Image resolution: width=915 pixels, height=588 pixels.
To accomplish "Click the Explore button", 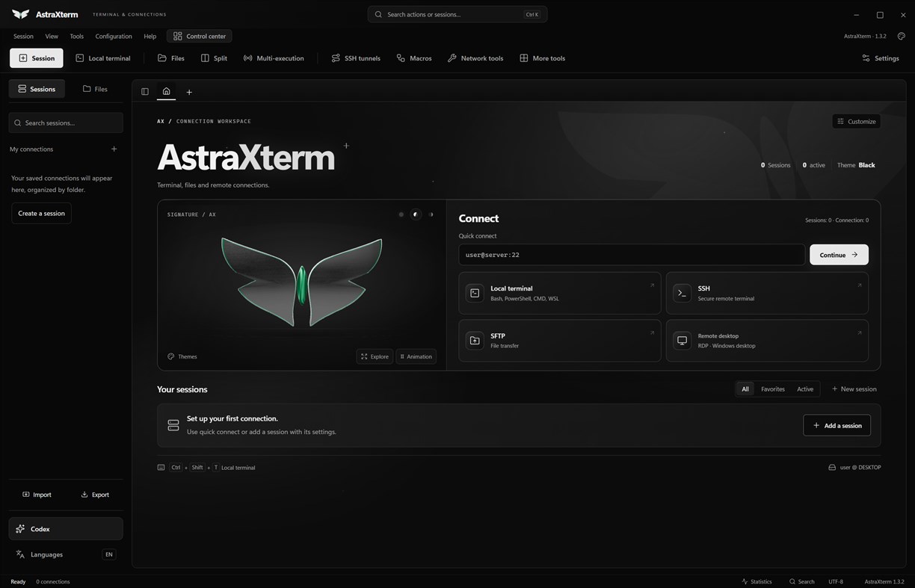I will 375,356.
